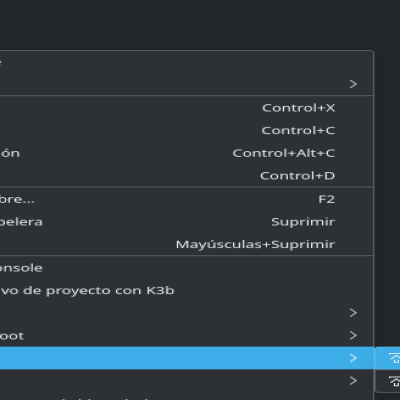Select the Control+X cut entry
This screenshot has width=400, height=400.
pyautogui.click(x=186, y=108)
